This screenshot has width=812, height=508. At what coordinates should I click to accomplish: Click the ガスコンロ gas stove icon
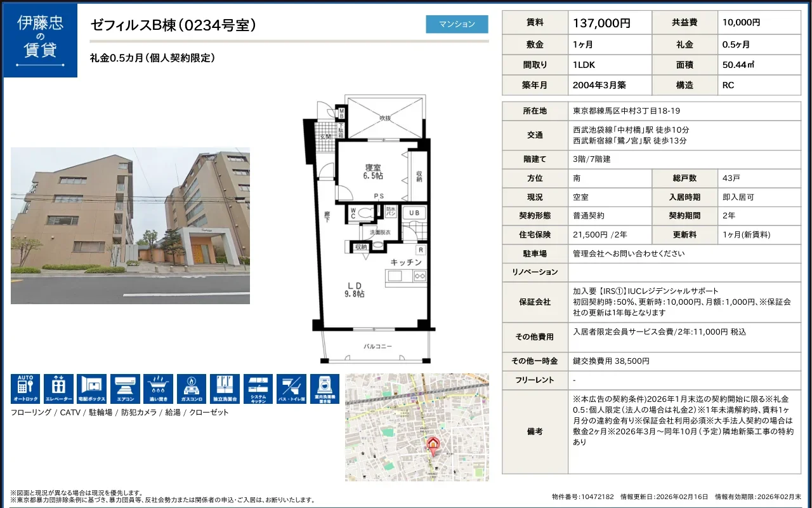click(191, 387)
